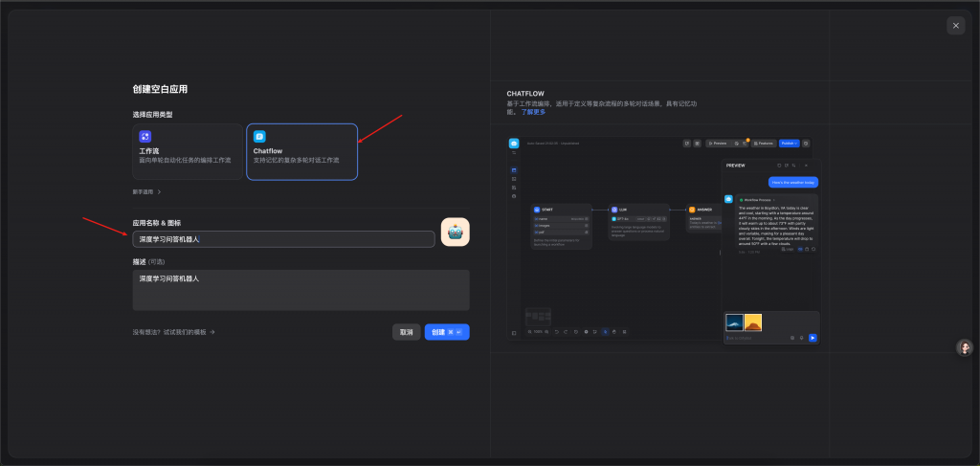Image resolution: width=980 pixels, height=466 pixels.
Task: Click the orange ANSWER node icon
Action: tap(692, 209)
